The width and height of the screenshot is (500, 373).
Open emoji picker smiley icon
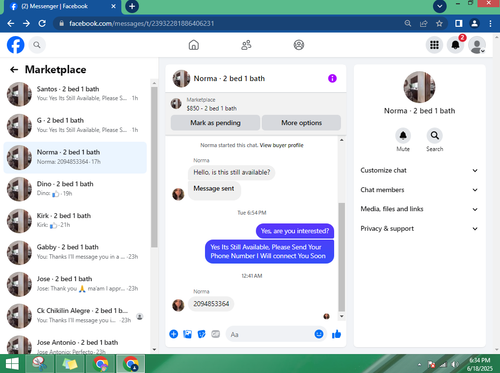click(x=319, y=334)
